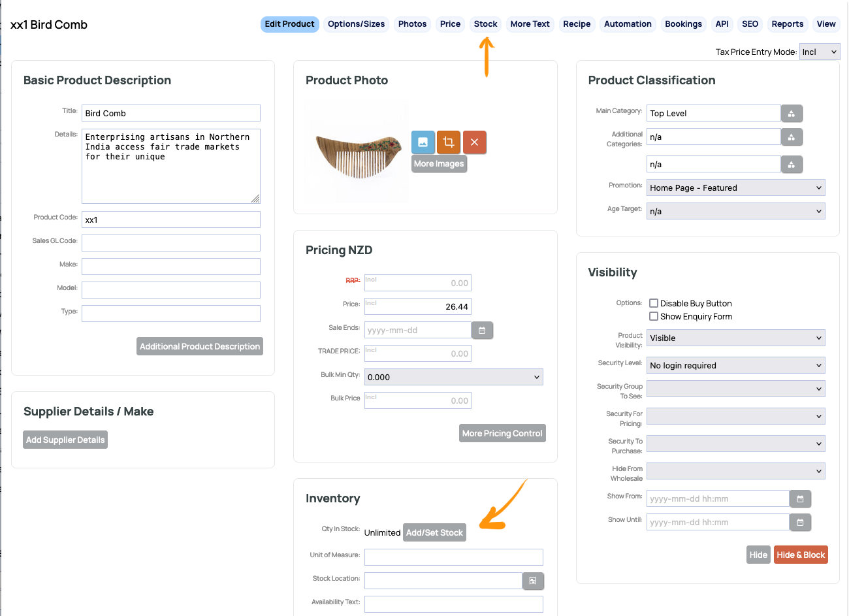Open the Show Until calendar picker
849x616 pixels.
click(x=800, y=523)
